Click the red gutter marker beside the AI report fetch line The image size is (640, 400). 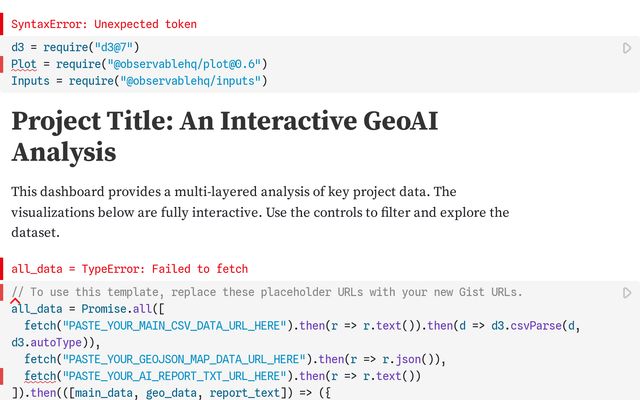[5, 376]
